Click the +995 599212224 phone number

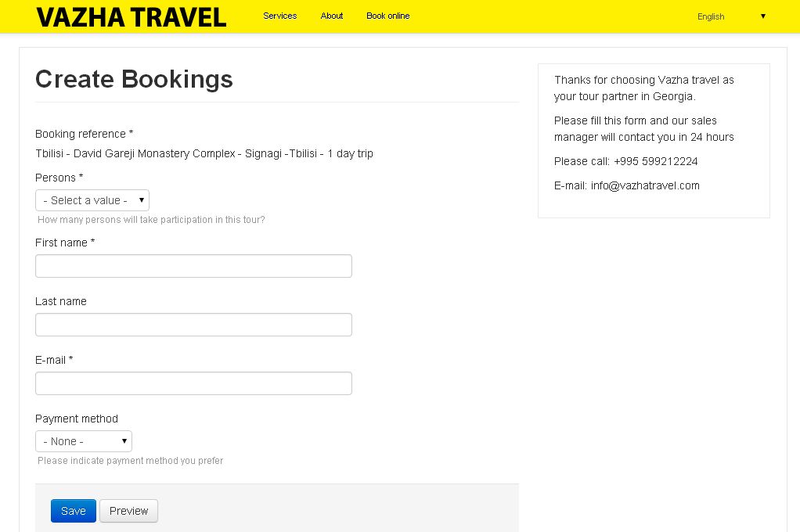656,161
